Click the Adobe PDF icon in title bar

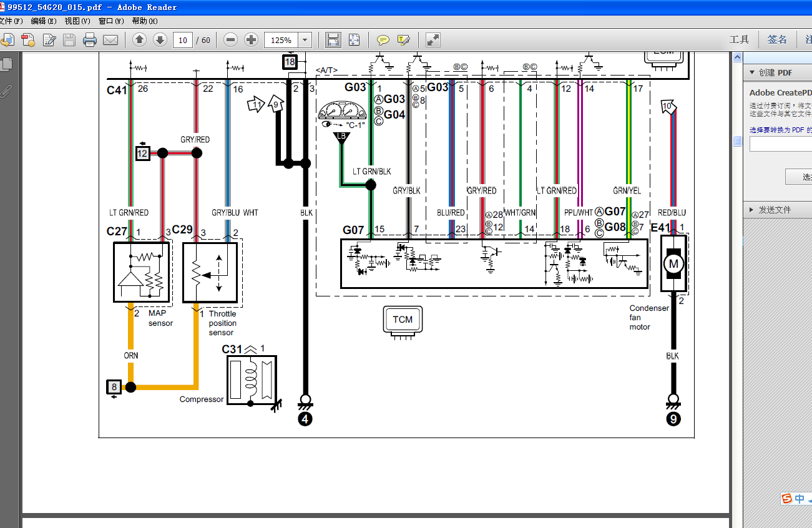(x=3, y=7)
